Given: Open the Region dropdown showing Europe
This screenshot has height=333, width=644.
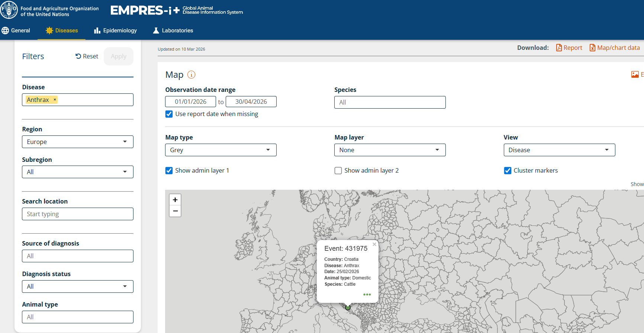Looking at the screenshot, I should [x=78, y=142].
